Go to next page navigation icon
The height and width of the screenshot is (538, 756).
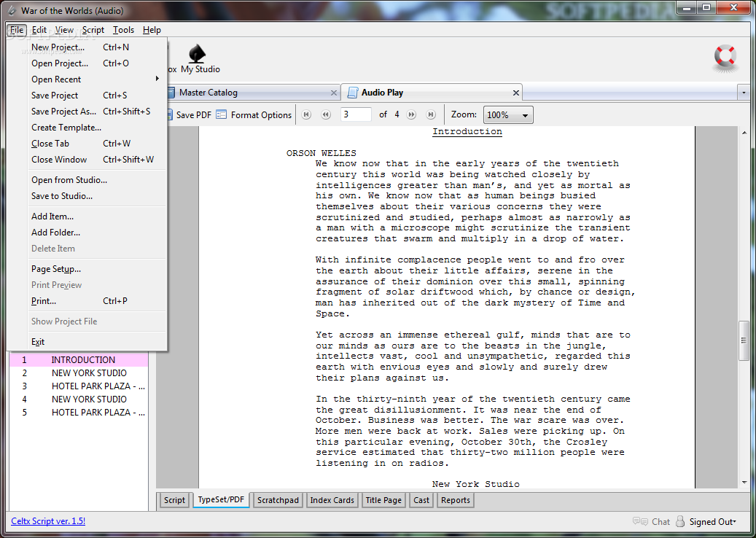click(x=411, y=114)
